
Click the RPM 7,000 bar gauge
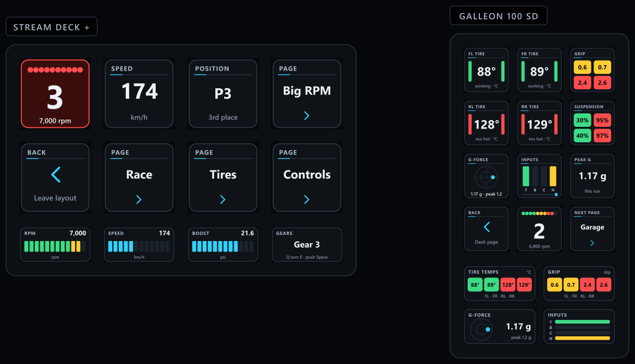(x=55, y=245)
